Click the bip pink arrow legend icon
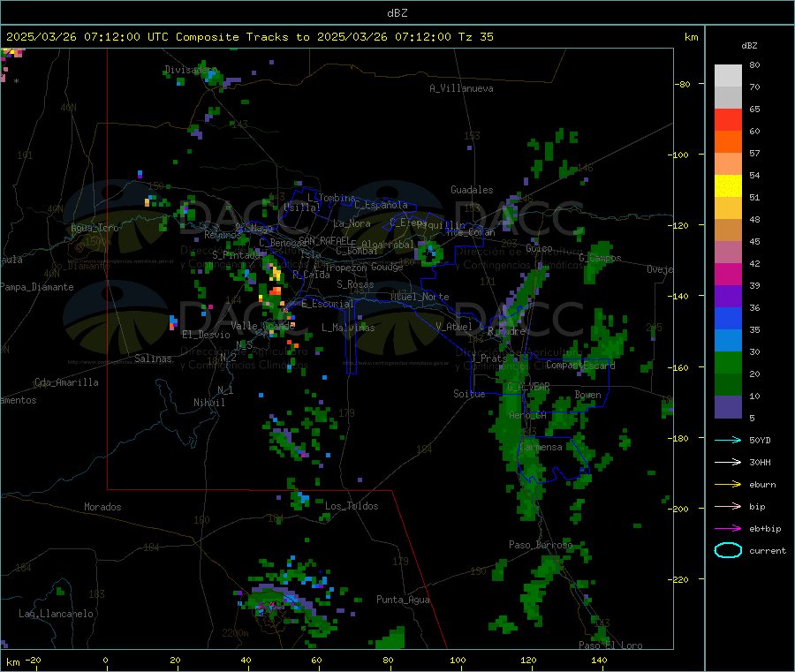The height and width of the screenshot is (672, 795). [x=728, y=506]
